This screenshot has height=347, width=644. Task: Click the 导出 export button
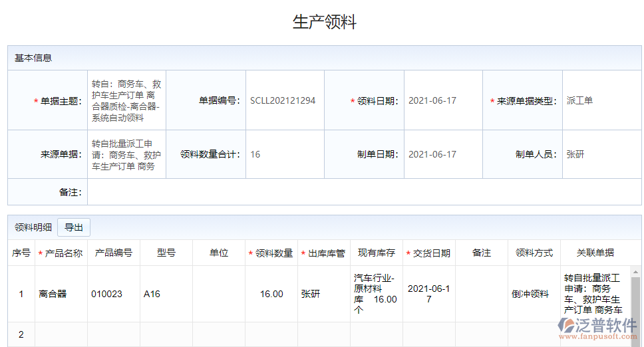[74, 227]
